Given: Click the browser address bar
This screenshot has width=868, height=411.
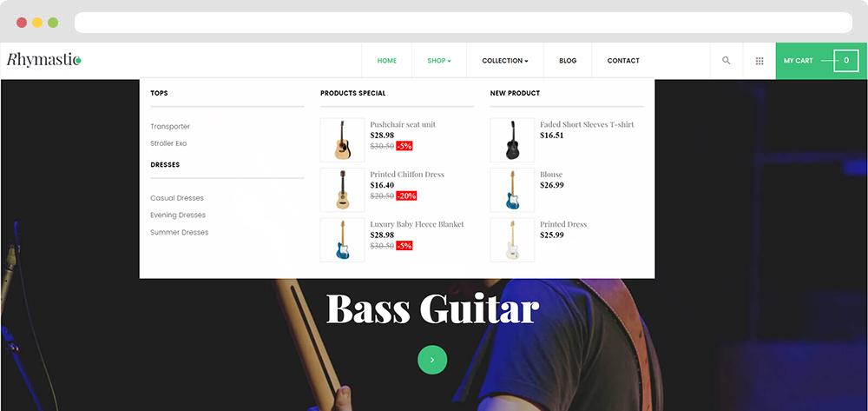Looking at the screenshot, I should (464, 23).
